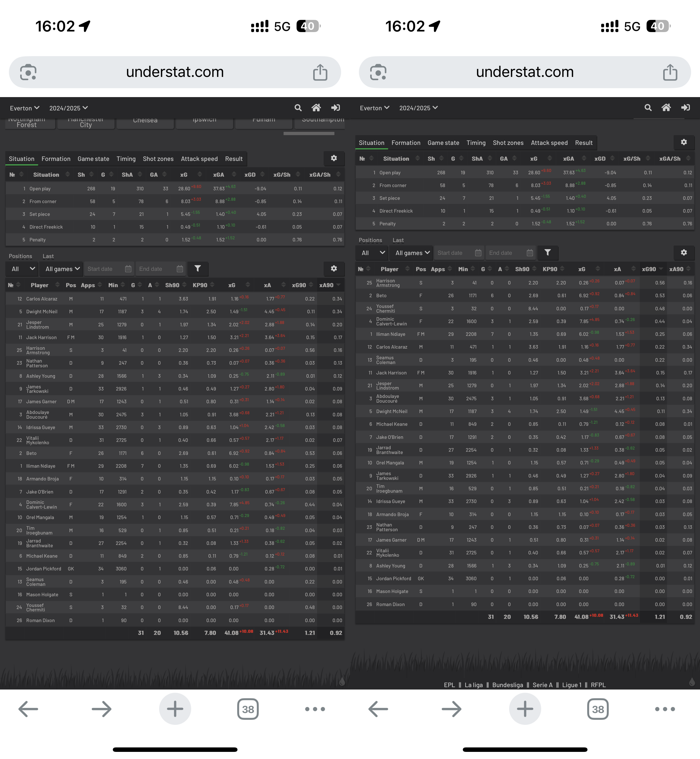Expand Everton team dropdown in right pane
Viewport: 700px width, 759px height.
tap(375, 108)
